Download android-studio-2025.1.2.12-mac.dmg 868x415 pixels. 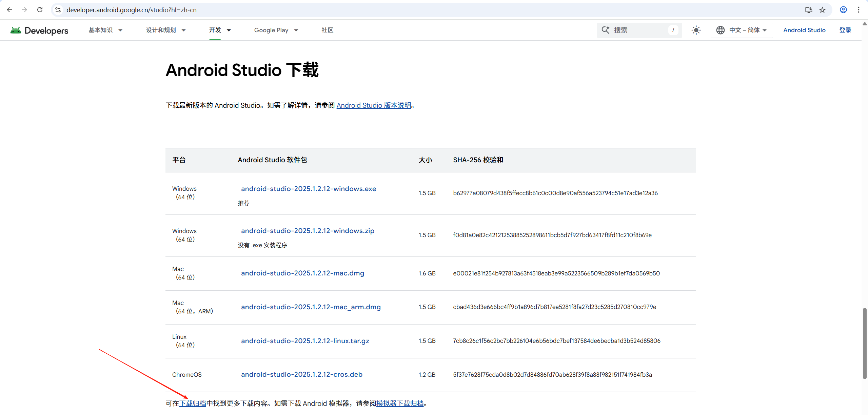[x=302, y=273]
